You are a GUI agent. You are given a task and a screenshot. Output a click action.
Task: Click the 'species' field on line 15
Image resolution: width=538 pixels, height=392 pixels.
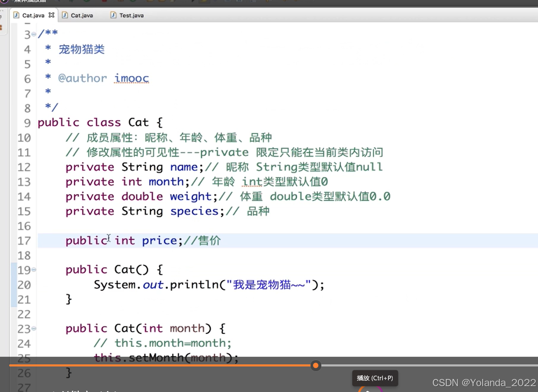coord(194,211)
